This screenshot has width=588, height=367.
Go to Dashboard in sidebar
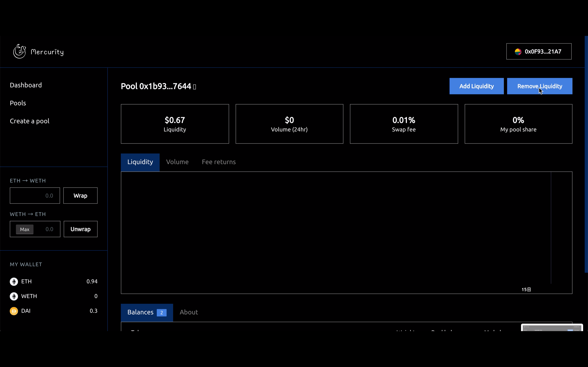pyautogui.click(x=26, y=85)
